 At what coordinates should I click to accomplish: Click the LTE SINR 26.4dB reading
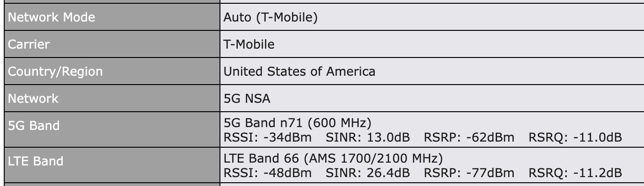(x=367, y=173)
